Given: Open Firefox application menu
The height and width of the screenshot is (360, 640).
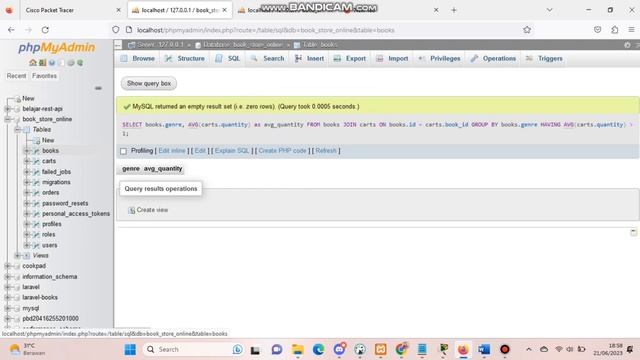Looking at the screenshot, I should 631,30.
